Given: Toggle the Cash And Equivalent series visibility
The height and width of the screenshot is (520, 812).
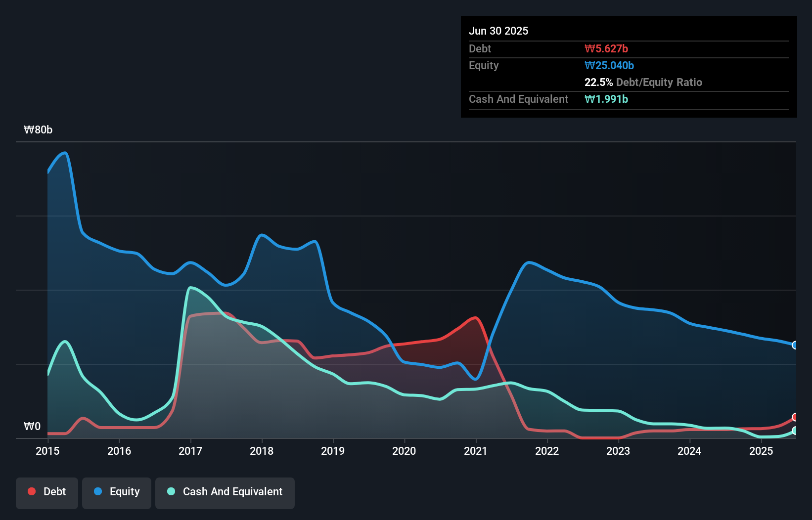Looking at the screenshot, I should coord(225,492).
